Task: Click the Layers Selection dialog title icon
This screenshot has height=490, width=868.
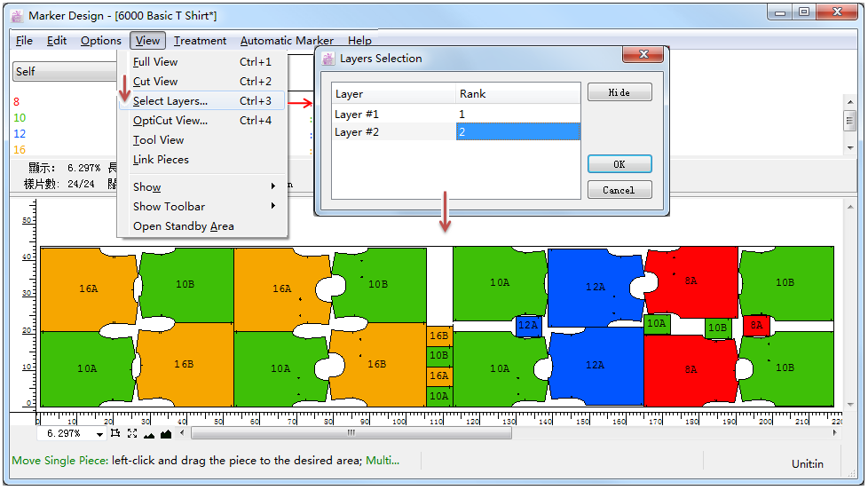Action: point(328,59)
